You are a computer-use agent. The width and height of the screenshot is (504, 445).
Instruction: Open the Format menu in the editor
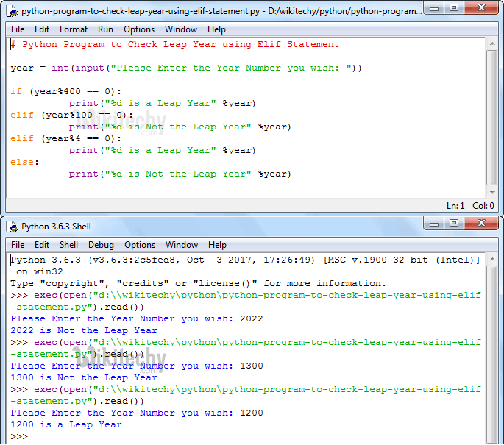(x=74, y=29)
